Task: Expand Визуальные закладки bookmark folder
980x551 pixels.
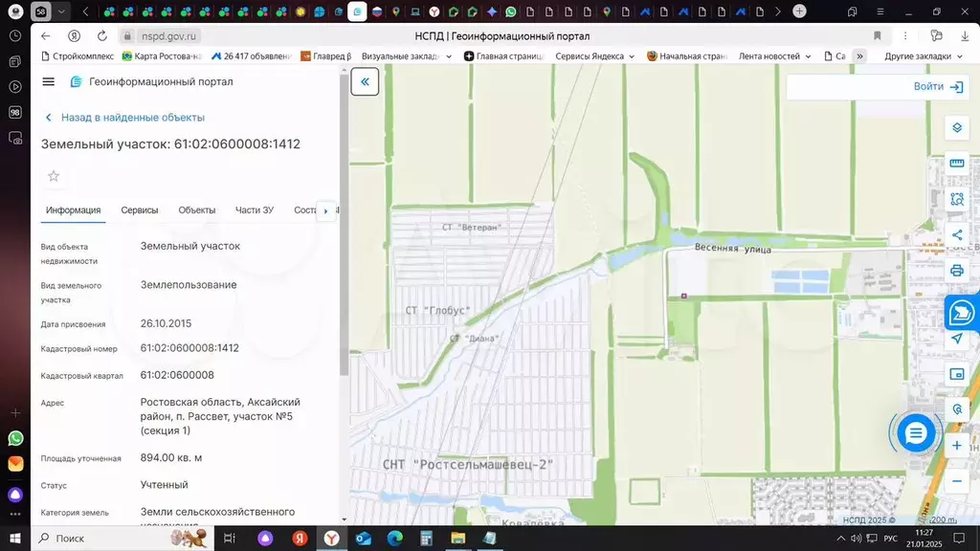Action: click(x=406, y=56)
